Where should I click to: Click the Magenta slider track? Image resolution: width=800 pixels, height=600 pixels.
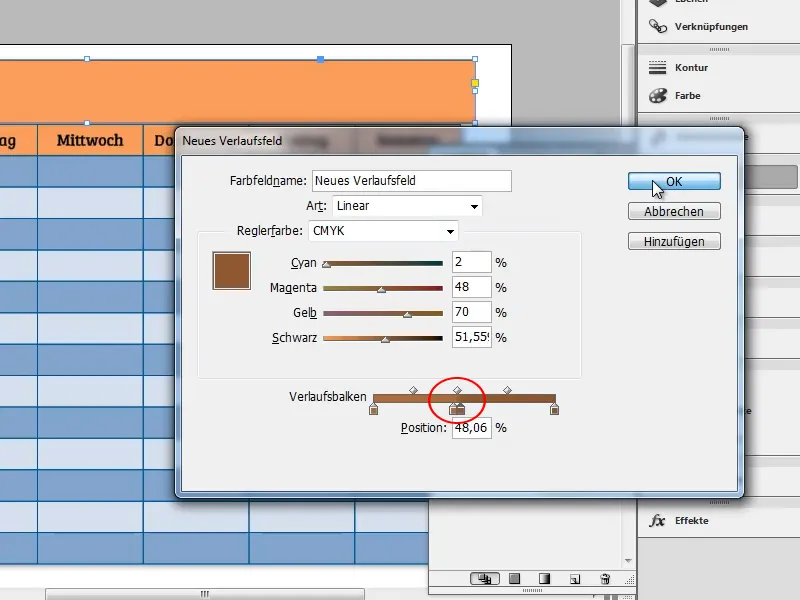(383, 288)
